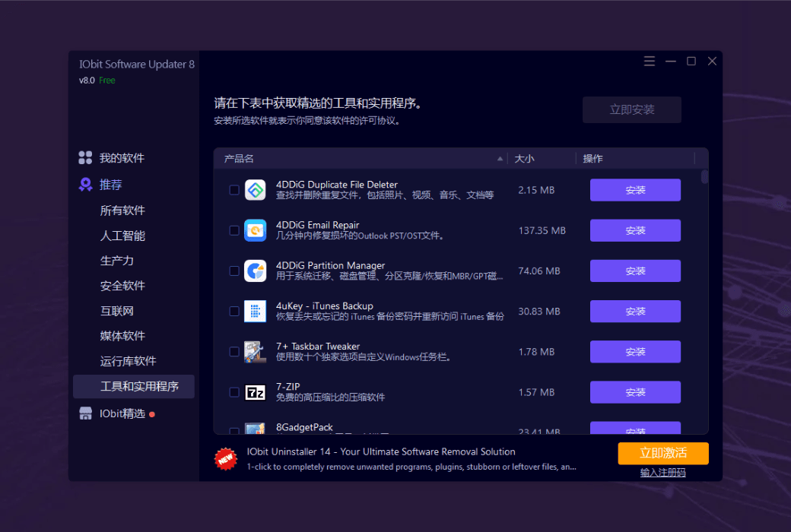
Task: Tick checkbox for 4DDiG Duplicate File Deleter
Action: tap(234, 190)
